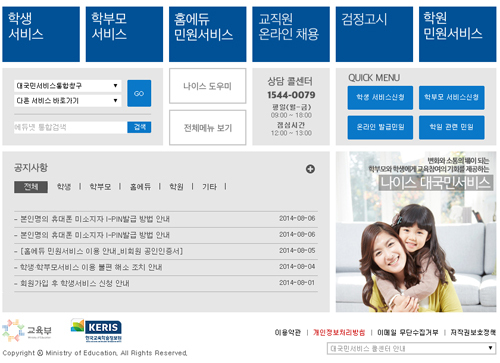Expand 대국민서비스 콜센터 안내 dropdown
500x363 pixels.
412,349
